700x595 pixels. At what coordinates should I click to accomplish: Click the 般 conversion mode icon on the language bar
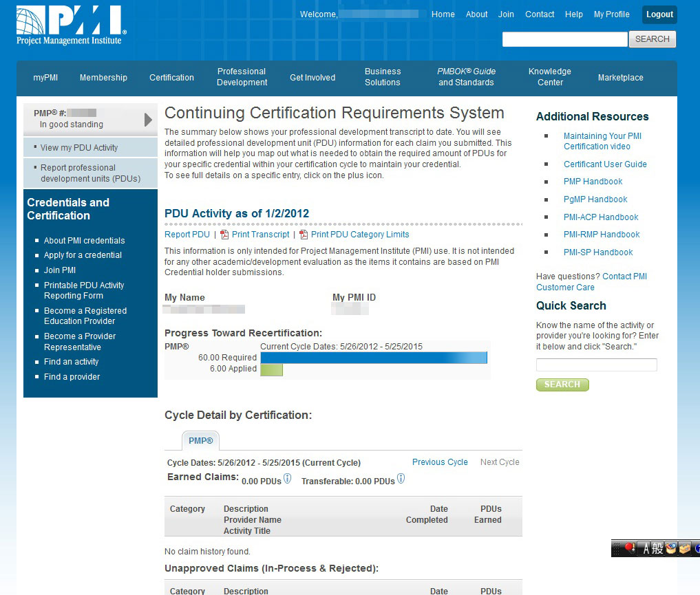[657, 548]
